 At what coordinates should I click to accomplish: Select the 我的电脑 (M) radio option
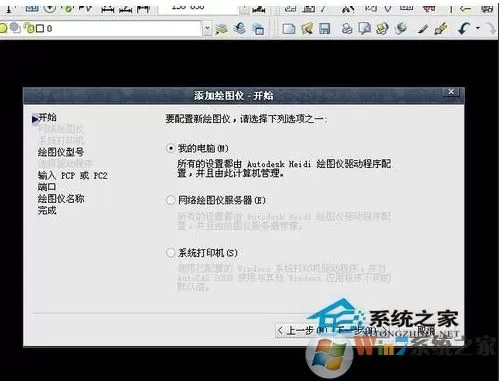click(170, 148)
